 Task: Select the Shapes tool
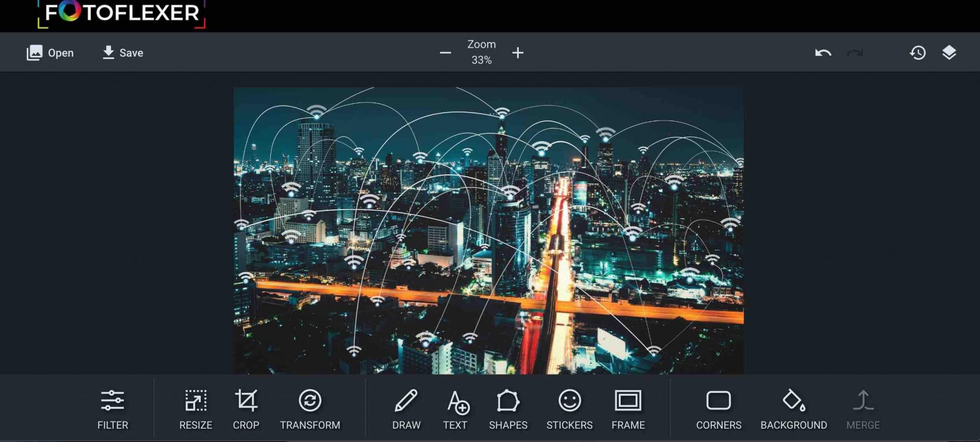pyautogui.click(x=509, y=409)
